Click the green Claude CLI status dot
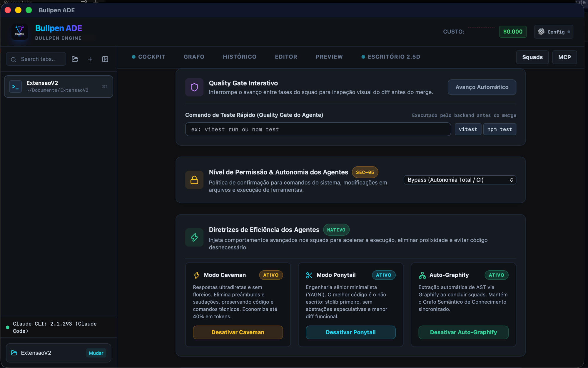Screen dimensions: 588x368 coord(8,327)
